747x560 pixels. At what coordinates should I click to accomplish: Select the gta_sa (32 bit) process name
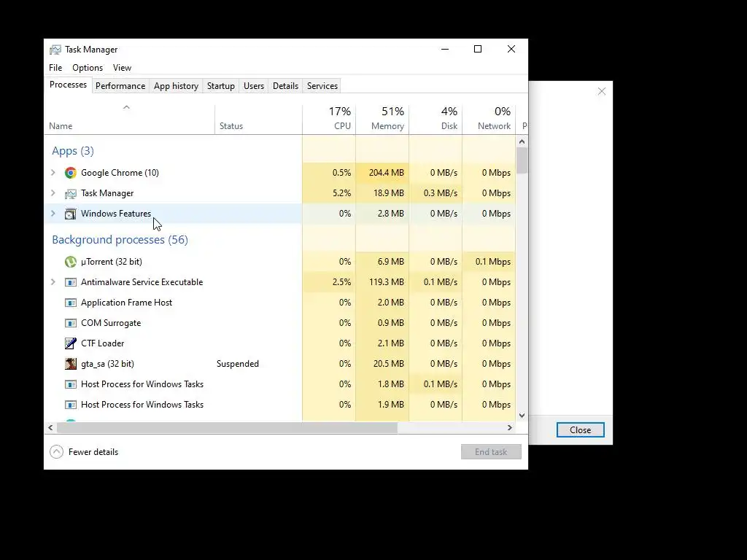pyautogui.click(x=107, y=364)
